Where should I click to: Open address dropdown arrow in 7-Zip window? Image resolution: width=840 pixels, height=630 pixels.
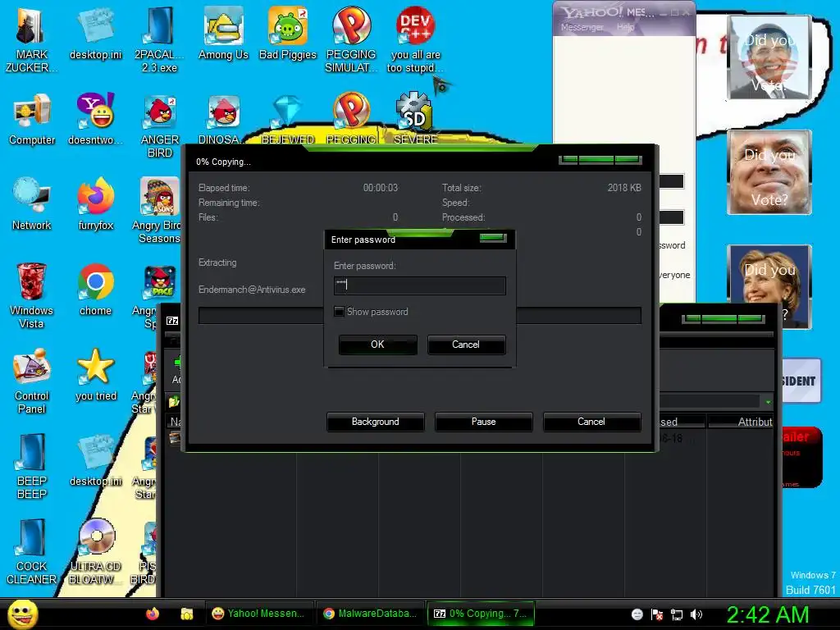pyautogui.click(x=768, y=401)
